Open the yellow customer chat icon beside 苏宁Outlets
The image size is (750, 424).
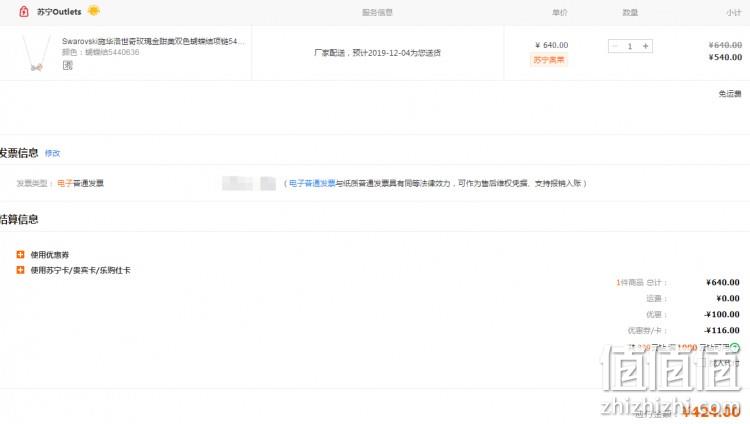(x=94, y=11)
